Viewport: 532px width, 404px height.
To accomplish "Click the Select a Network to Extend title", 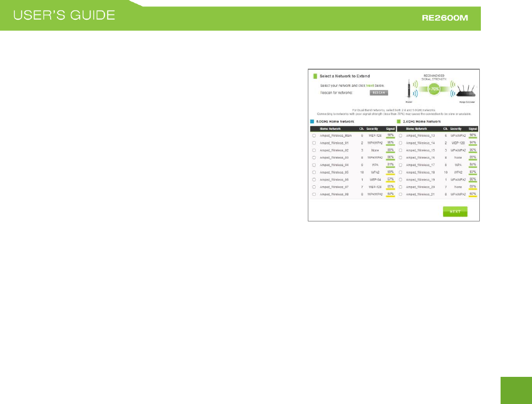I will [345, 76].
